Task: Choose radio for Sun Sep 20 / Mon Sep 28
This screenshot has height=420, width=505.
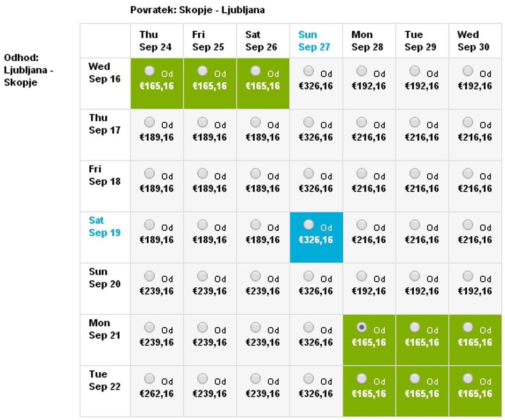Action: click(362, 276)
